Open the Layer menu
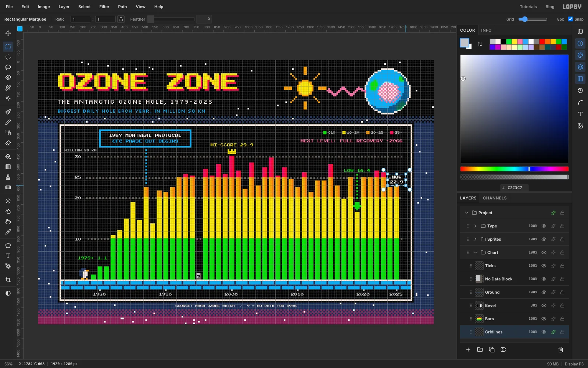Image resolution: width=588 pixels, height=368 pixels. click(64, 7)
